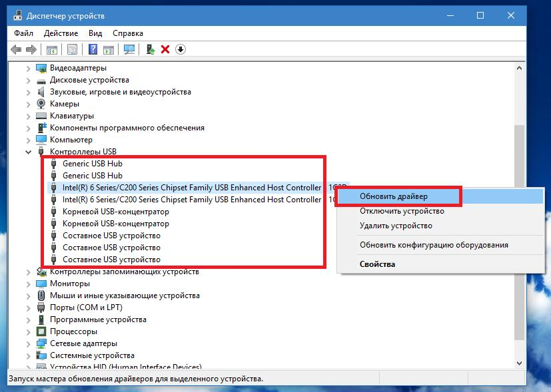Click the red X uninstall device icon
Viewport: 551px width, 392px height.
(x=165, y=49)
